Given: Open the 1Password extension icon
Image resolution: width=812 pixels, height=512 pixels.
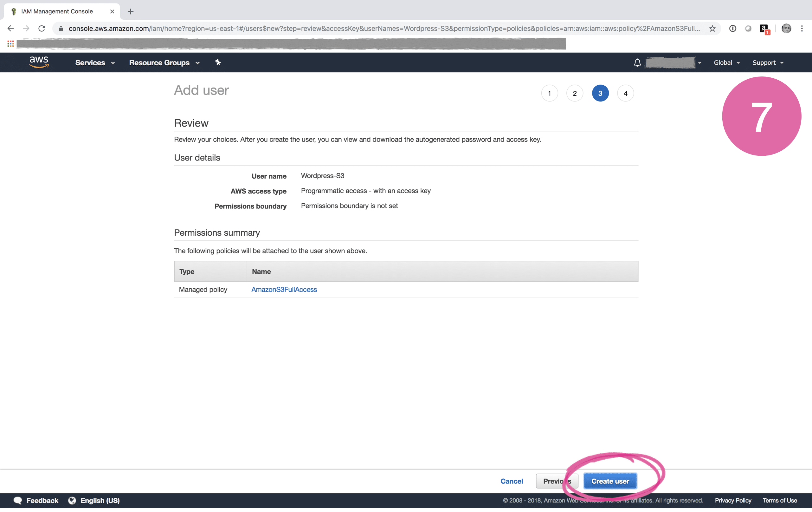Looking at the screenshot, I should click(732, 28).
